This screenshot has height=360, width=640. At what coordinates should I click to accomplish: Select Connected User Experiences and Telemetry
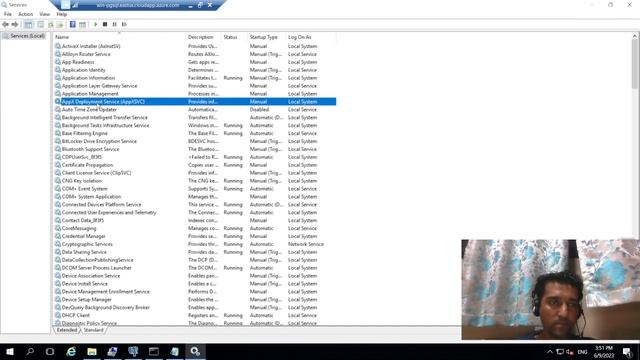(x=109, y=212)
